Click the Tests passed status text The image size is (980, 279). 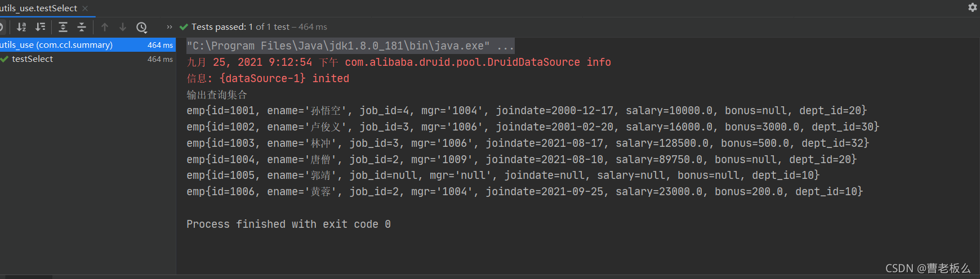click(259, 27)
